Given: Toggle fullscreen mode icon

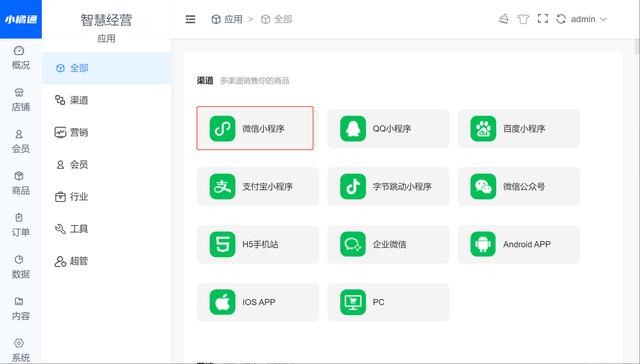Looking at the screenshot, I should 542,19.
